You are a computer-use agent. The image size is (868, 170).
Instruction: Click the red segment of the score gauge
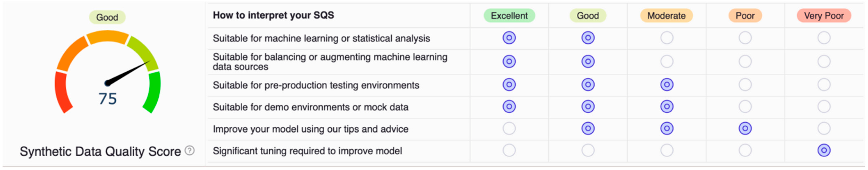tap(62, 93)
